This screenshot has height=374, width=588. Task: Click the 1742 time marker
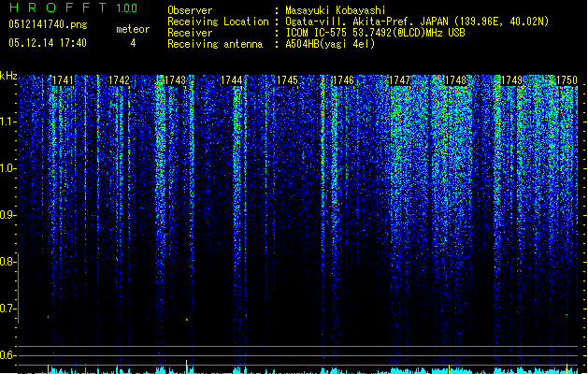(x=119, y=80)
